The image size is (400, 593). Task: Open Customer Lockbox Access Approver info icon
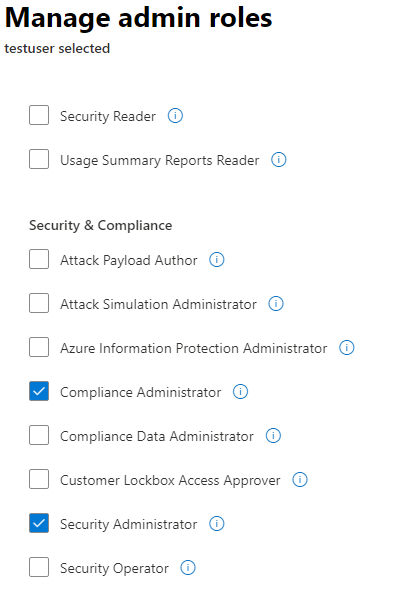[300, 480]
